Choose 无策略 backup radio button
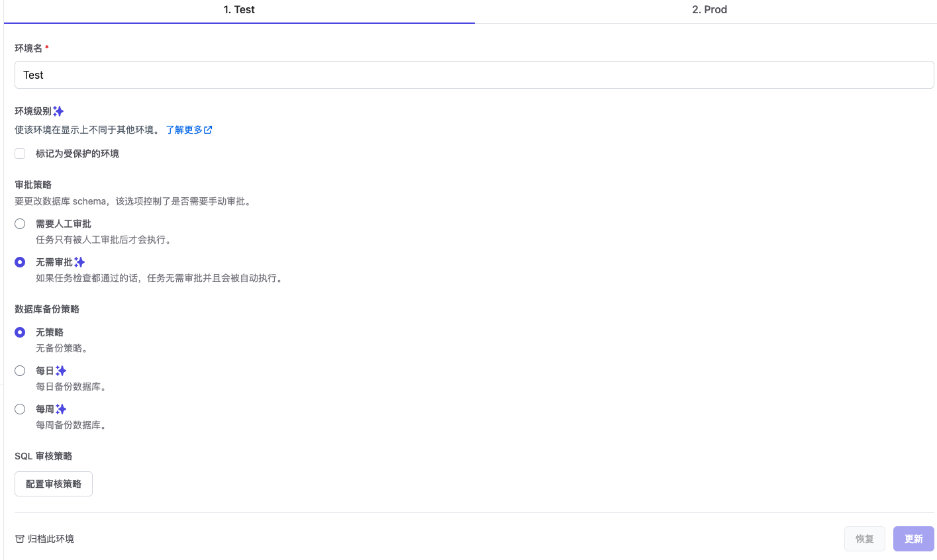 click(x=20, y=332)
